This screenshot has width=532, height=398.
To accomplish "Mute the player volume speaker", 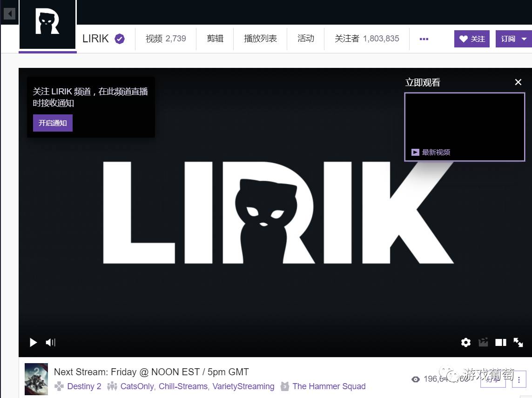I will point(51,342).
